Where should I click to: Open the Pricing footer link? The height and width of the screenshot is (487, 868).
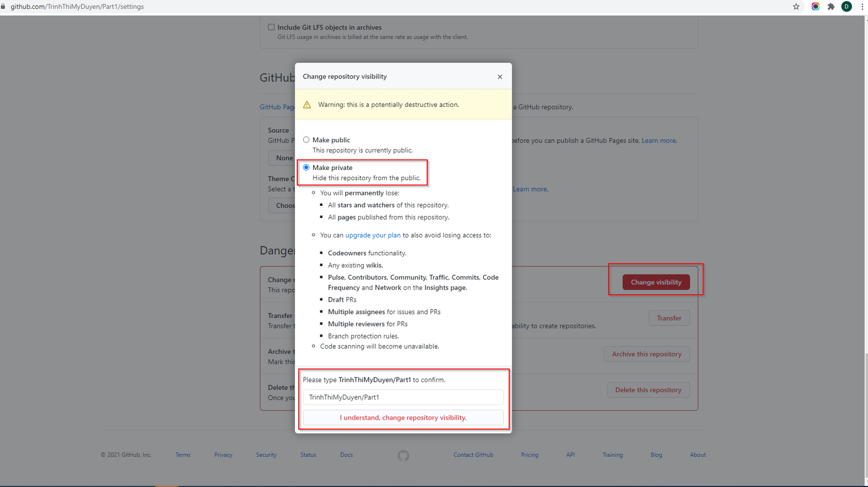tap(530, 455)
